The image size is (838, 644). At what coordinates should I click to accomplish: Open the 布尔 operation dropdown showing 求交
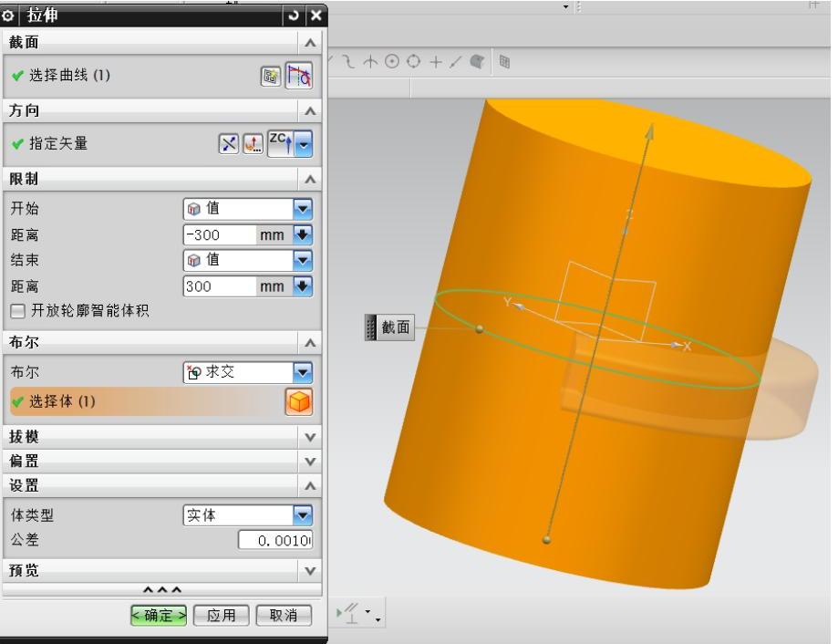point(248,372)
